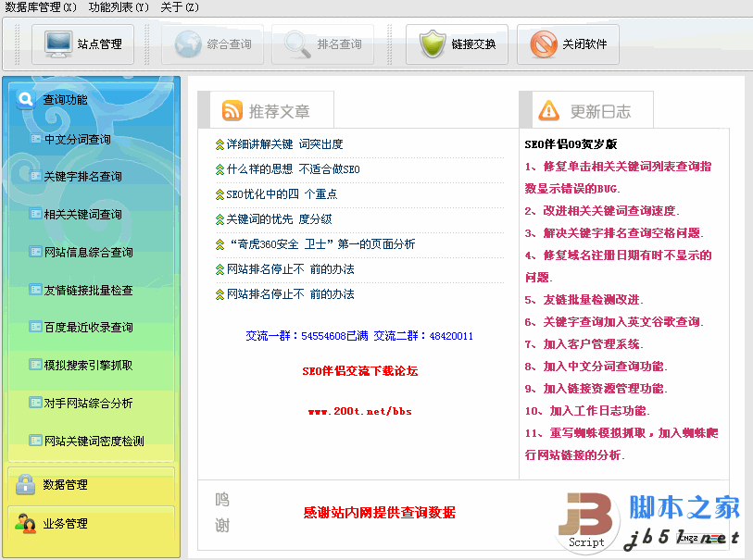Click the SEO伴侣09贺岁版 heading
The width and height of the screenshot is (753, 560).
coord(571,144)
